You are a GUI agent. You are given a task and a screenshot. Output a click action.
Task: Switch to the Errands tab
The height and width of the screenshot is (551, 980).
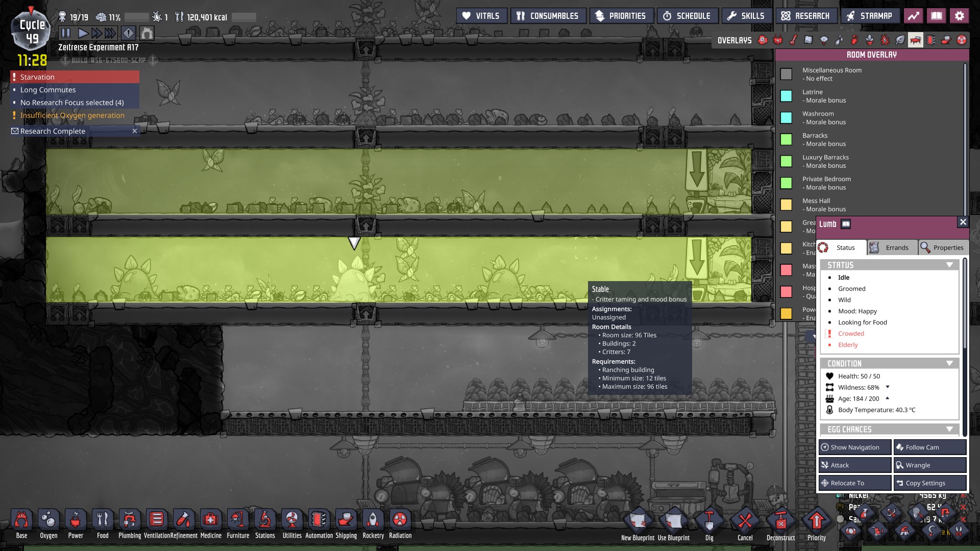pos(892,247)
